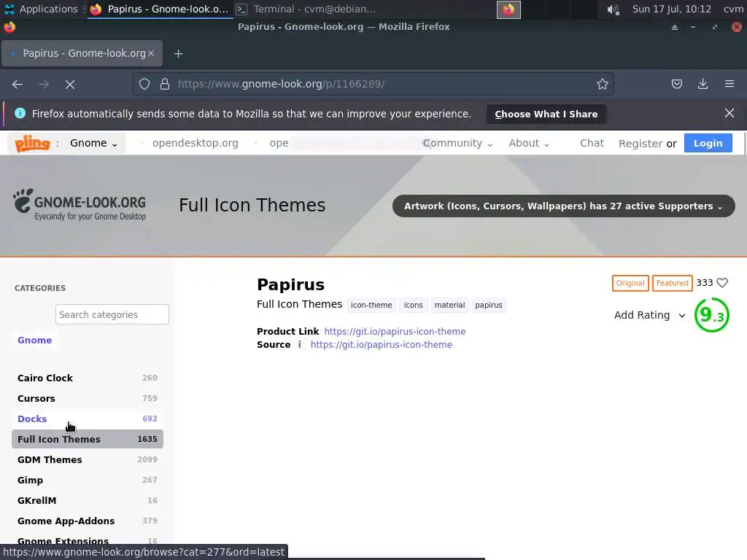Open the opendesktop.org link
747x560 pixels.
(x=196, y=144)
